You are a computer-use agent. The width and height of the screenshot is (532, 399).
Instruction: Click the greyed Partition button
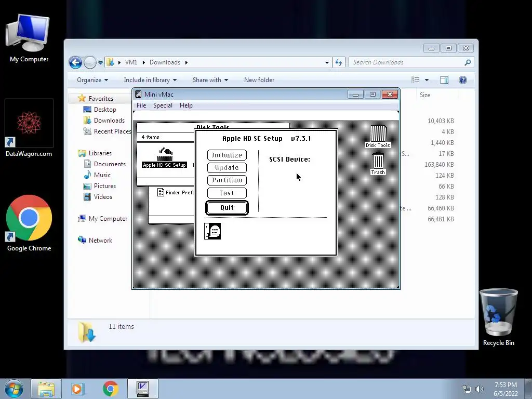[x=227, y=180]
